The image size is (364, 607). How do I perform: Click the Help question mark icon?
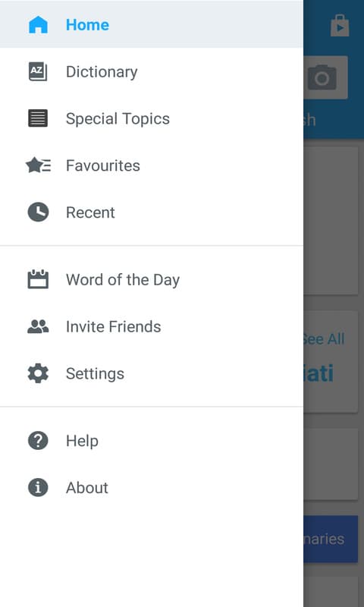38,441
